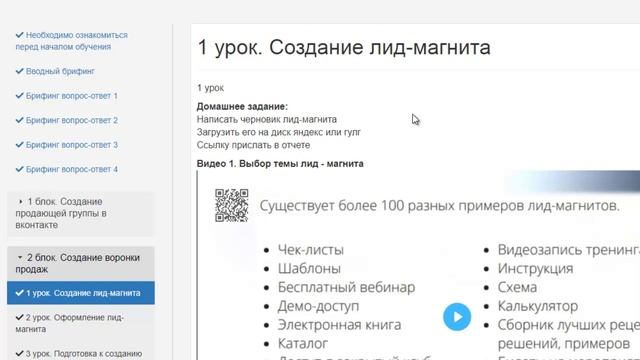Click 'Калькулятор' bullet in slide

[x=538, y=306]
